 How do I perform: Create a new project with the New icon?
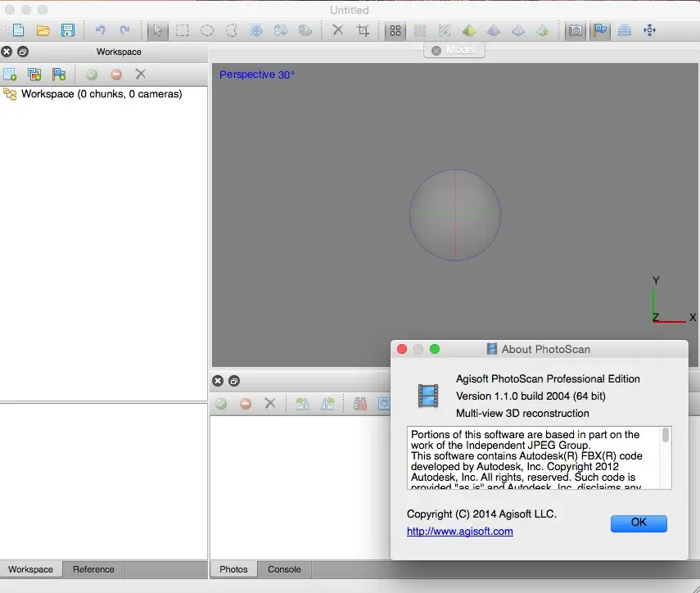[18, 30]
